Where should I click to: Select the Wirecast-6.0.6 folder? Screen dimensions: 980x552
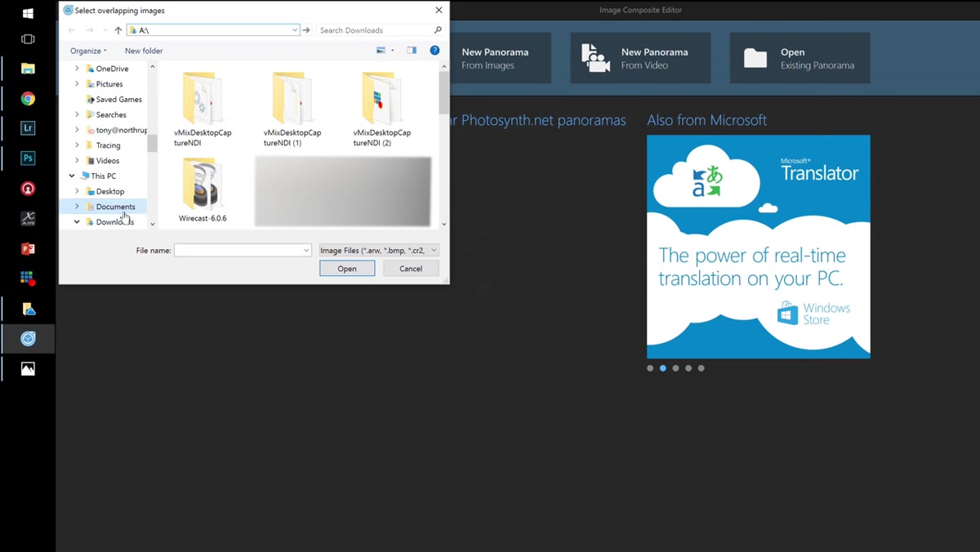pyautogui.click(x=203, y=191)
